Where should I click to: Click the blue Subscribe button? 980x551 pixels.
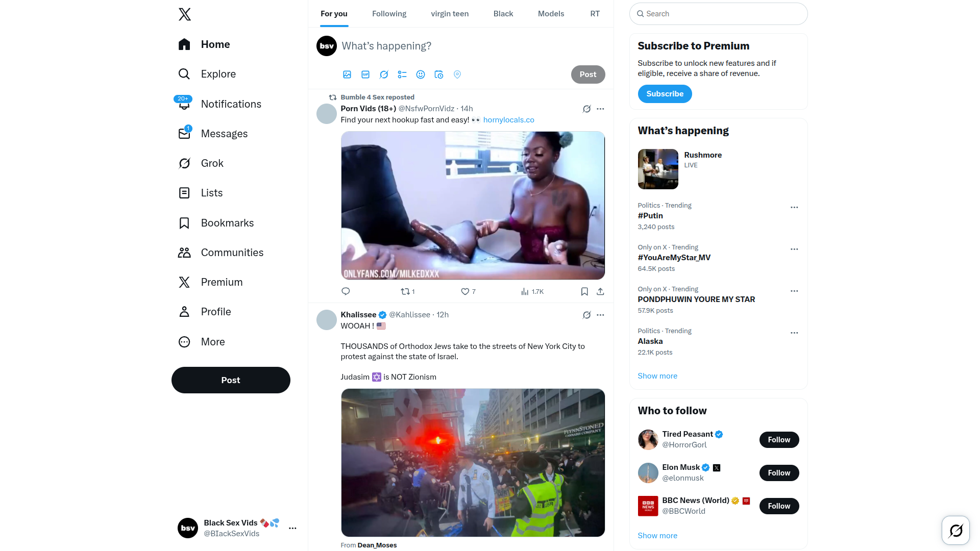tap(665, 94)
